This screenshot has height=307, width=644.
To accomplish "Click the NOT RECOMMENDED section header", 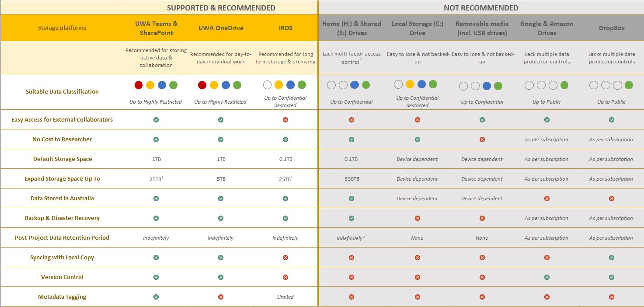I will [x=482, y=8].
